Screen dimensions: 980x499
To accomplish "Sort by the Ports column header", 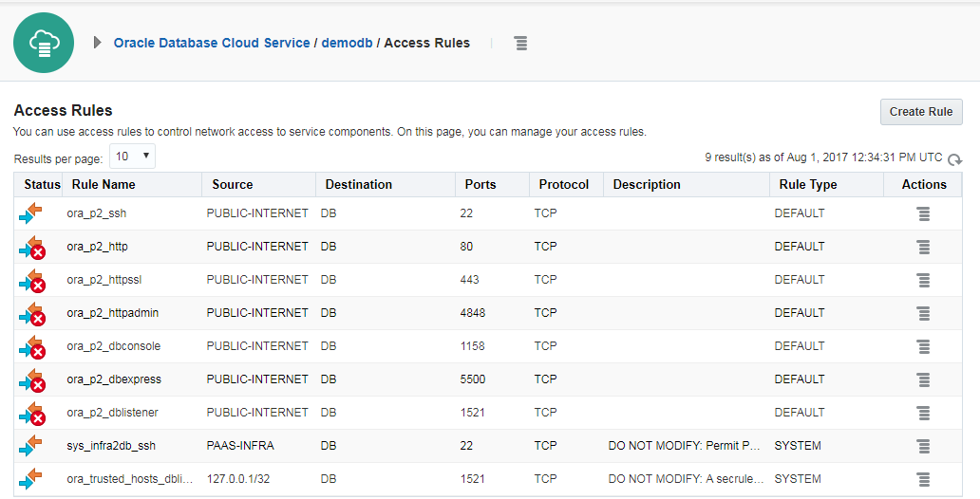I will coord(481,184).
